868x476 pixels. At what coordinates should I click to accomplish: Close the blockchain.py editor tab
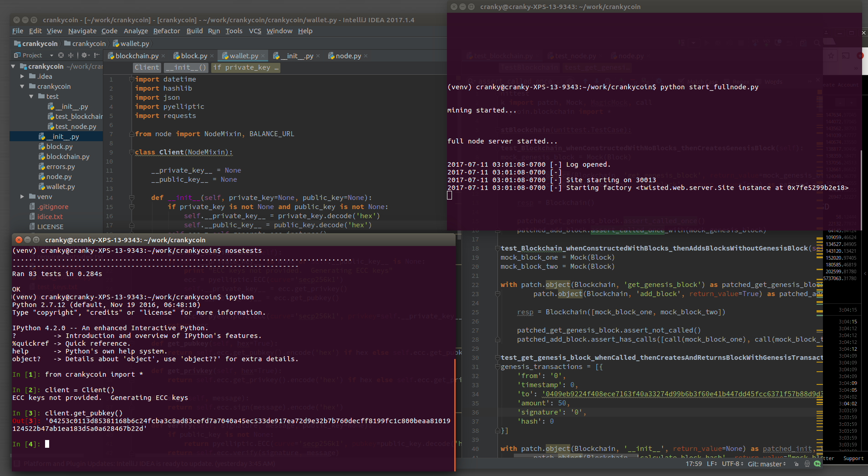point(163,56)
